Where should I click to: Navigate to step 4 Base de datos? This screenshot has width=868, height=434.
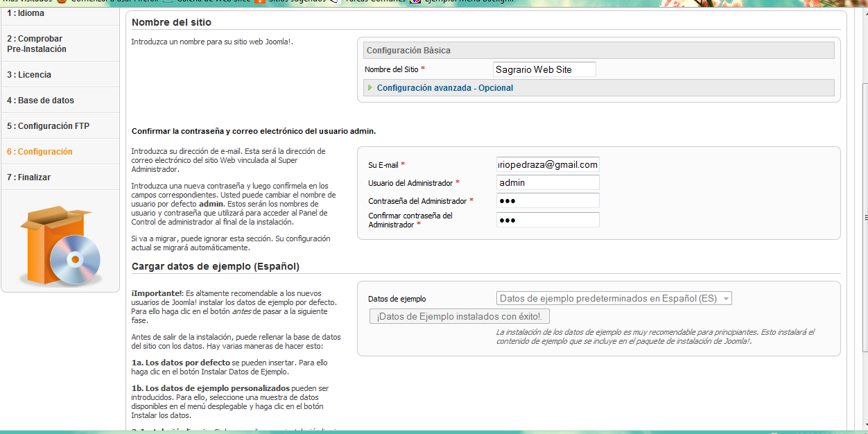pos(40,101)
